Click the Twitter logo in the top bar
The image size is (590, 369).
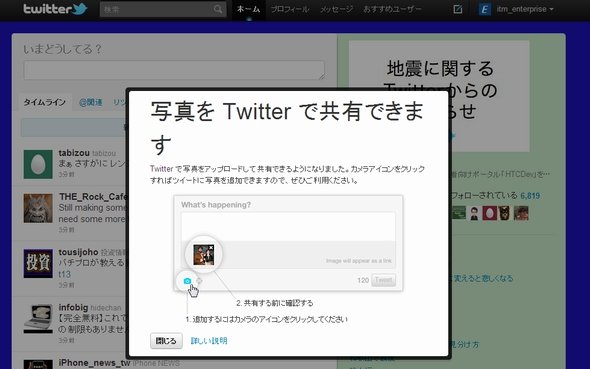[55, 9]
